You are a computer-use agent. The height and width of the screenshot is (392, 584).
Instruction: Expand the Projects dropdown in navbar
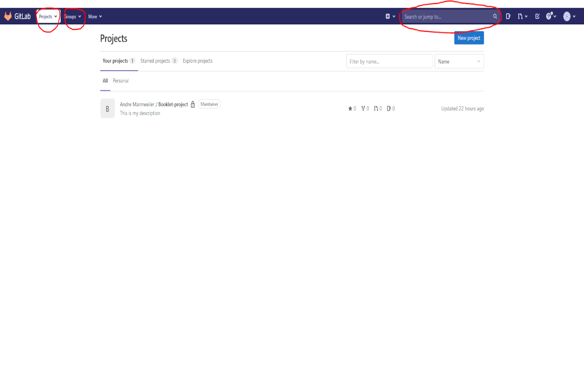click(x=48, y=17)
